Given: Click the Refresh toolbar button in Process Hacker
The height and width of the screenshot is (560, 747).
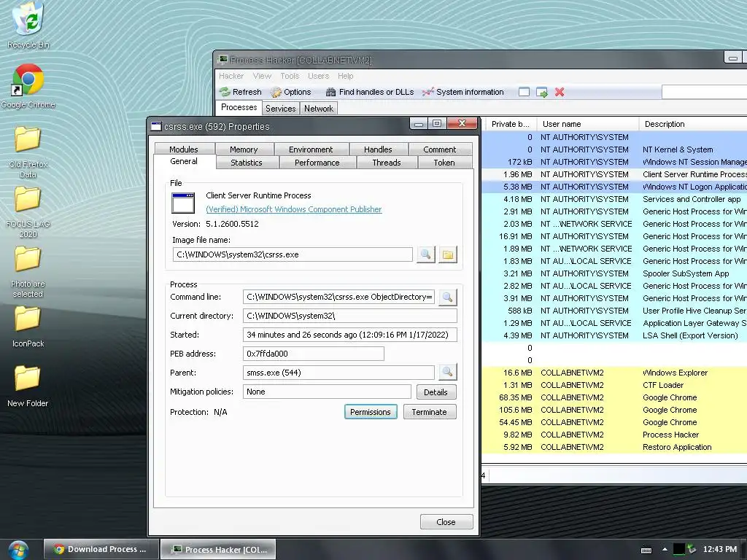Looking at the screenshot, I should coord(241,92).
